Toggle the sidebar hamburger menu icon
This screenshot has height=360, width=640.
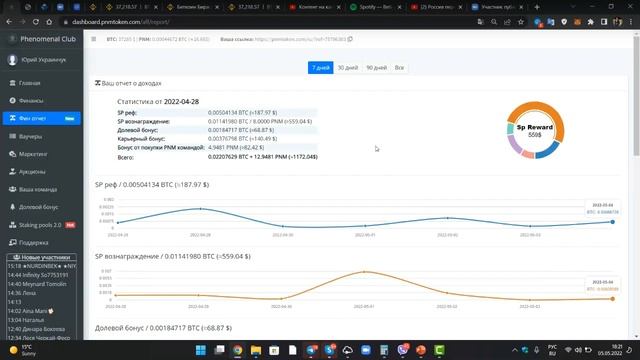click(94, 39)
